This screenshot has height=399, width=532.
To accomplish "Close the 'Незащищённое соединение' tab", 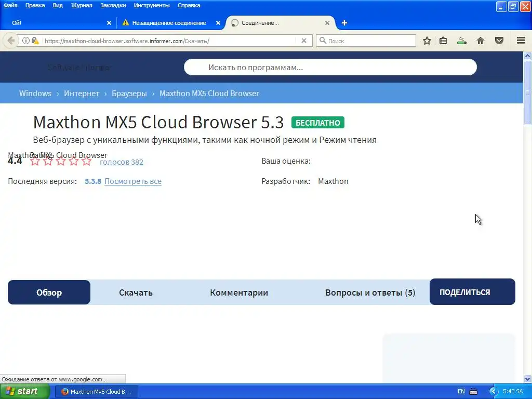I will click(x=218, y=23).
